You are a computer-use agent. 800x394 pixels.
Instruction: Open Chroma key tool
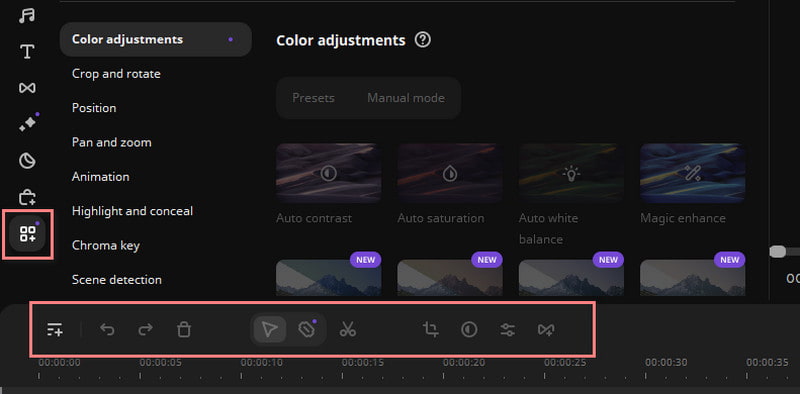106,245
